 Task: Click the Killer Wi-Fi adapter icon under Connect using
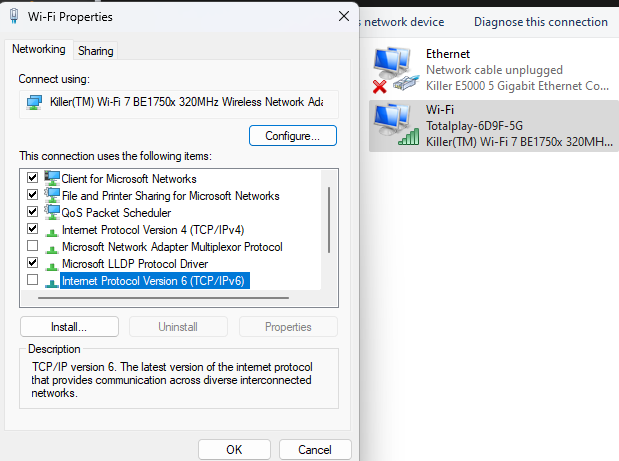point(34,102)
